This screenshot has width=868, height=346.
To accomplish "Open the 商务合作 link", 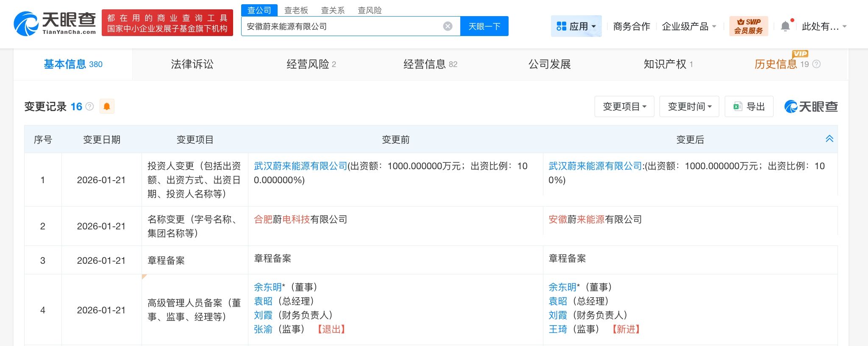I will (632, 26).
